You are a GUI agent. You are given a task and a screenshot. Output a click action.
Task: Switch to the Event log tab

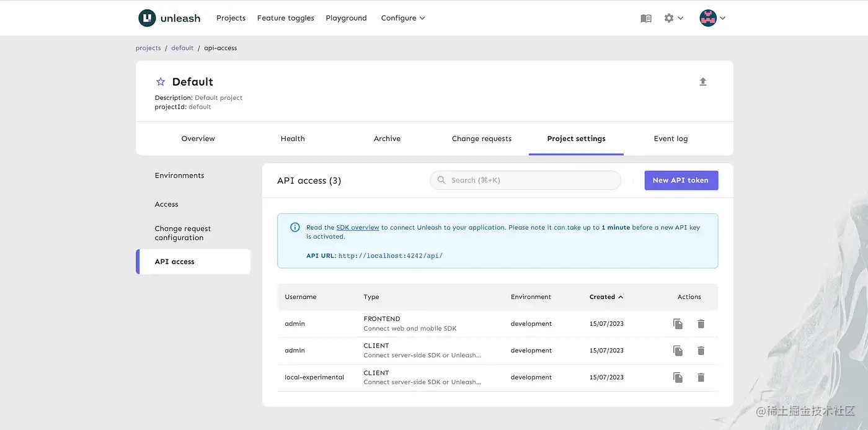[671, 138]
